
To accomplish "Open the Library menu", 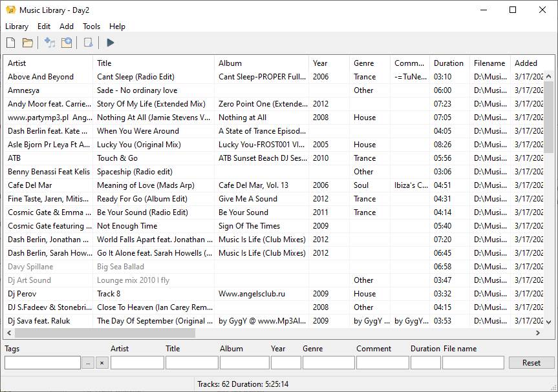I will coord(17,26).
